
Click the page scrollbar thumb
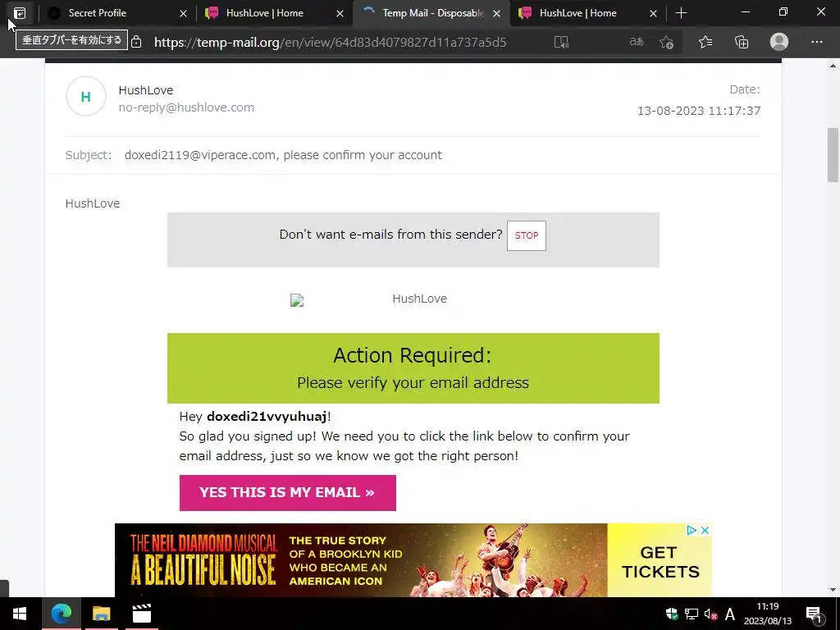point(833,155)
